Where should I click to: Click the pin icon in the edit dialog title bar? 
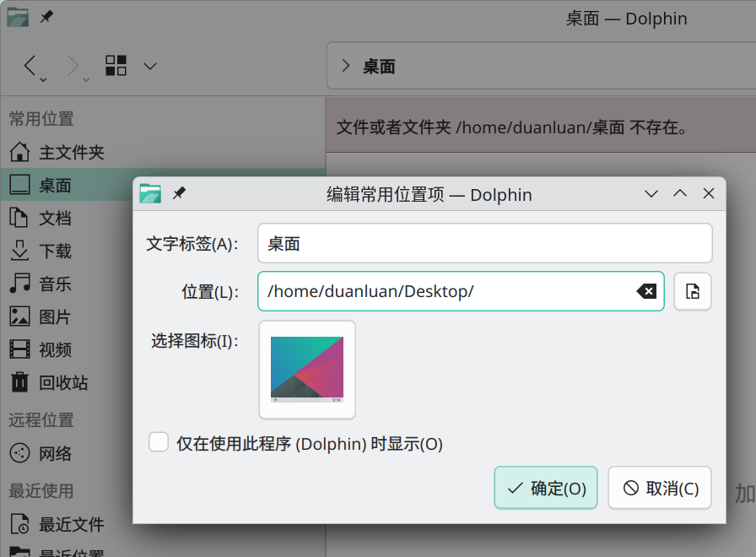coord(179,193)
